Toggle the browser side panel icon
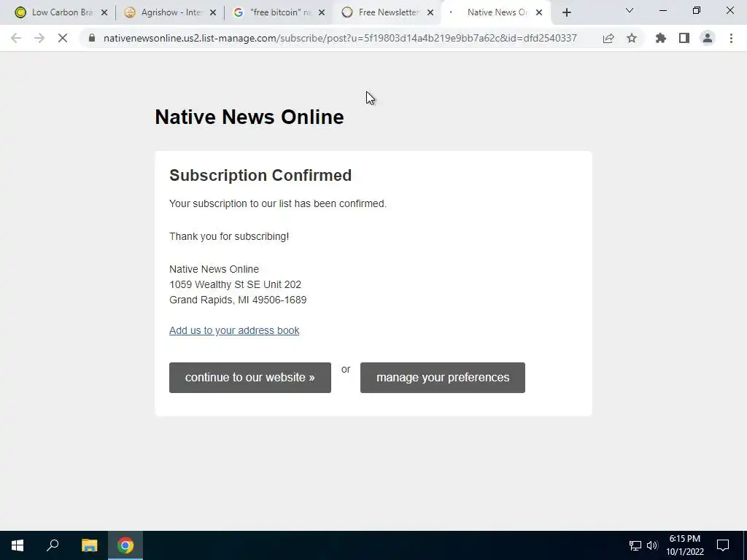Image resolution: width=747 pixels, height=560 pixels. (x=684, y=38)
